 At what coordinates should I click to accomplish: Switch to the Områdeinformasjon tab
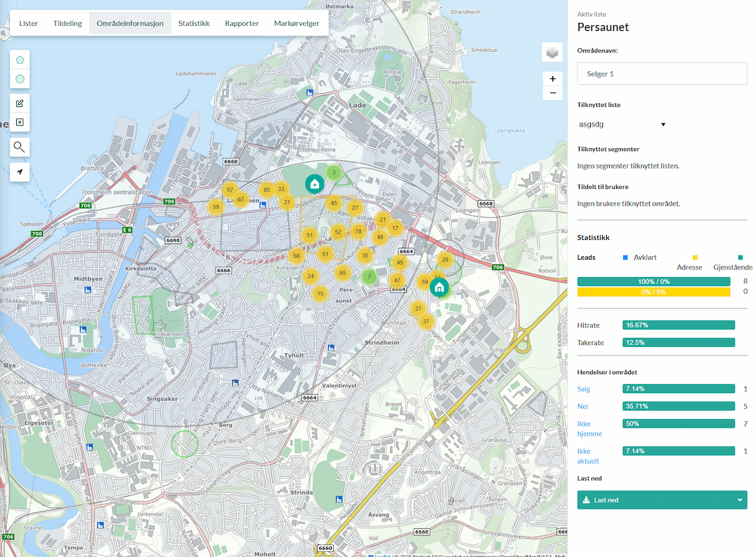click(130, 23)
